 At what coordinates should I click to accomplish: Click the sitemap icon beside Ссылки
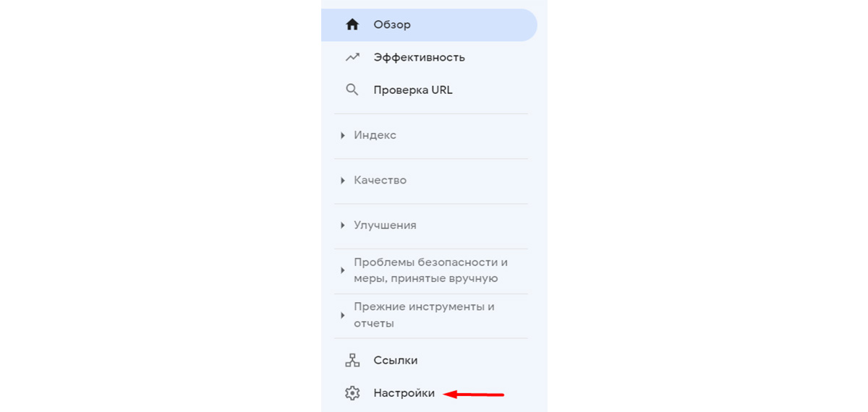coord(352,360)
